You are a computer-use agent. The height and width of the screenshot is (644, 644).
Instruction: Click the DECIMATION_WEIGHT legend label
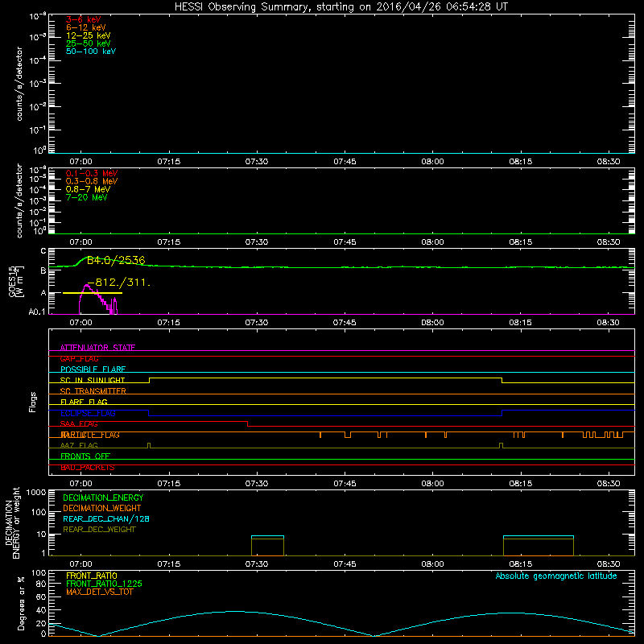tap(102, 509)
